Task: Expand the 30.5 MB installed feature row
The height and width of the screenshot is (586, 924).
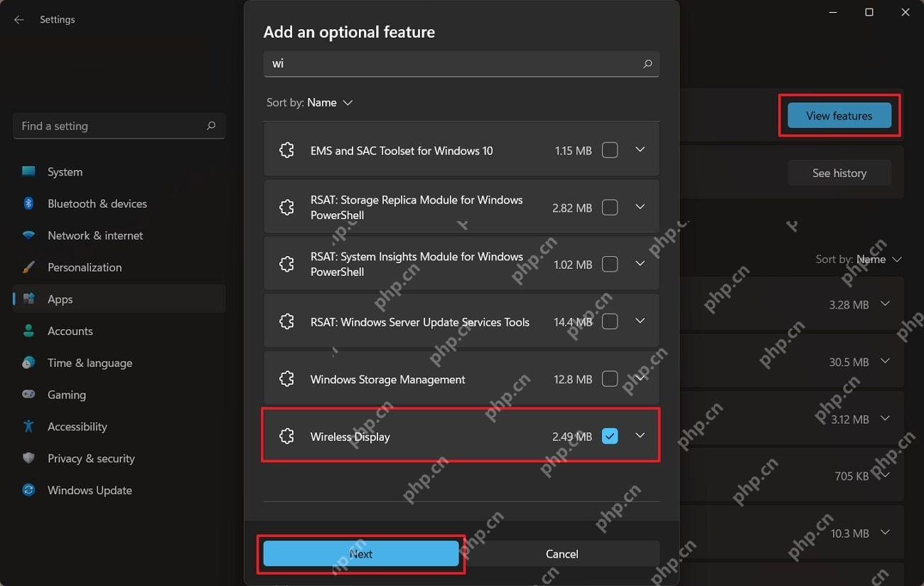Action: point(885,361)
